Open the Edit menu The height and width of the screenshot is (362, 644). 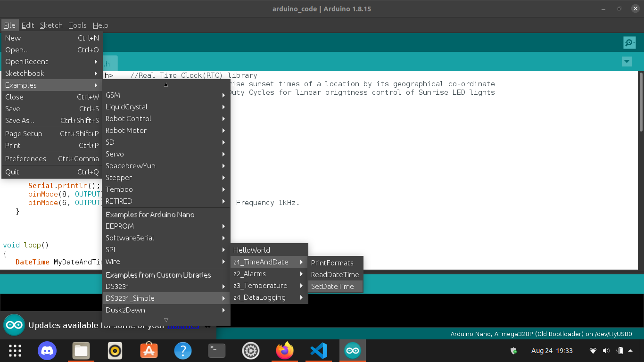(28, 25)
